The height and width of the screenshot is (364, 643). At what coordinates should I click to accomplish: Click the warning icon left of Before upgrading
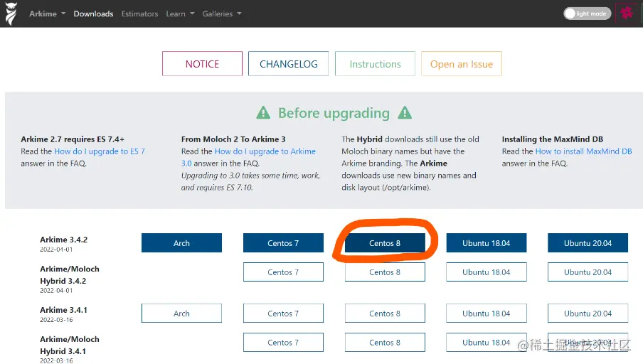coord(263,113)
